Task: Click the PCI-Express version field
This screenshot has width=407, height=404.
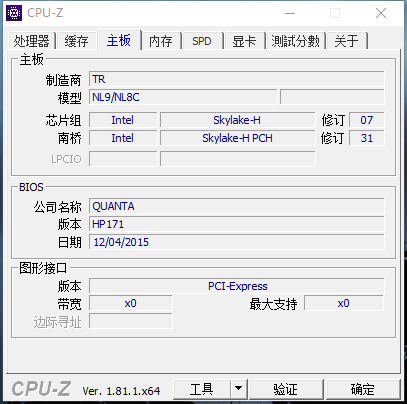Action: (x=237, y=286)
